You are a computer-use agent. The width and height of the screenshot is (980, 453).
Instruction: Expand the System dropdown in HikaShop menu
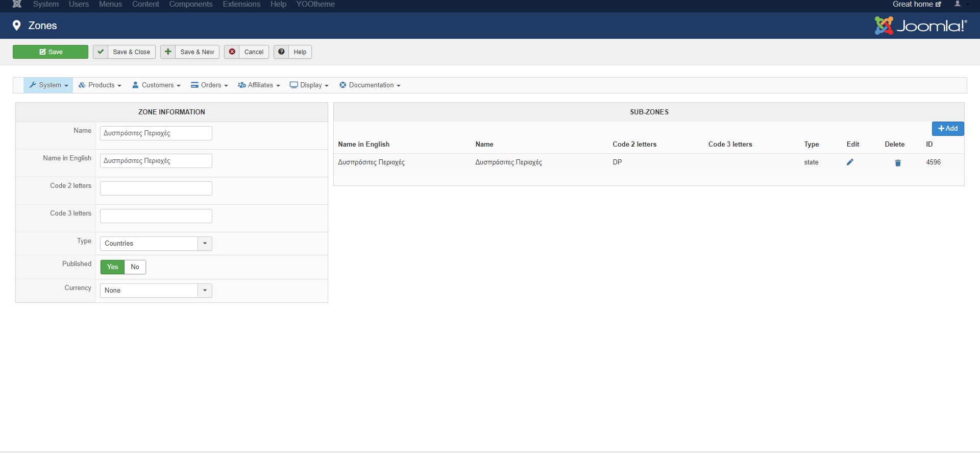48,85
